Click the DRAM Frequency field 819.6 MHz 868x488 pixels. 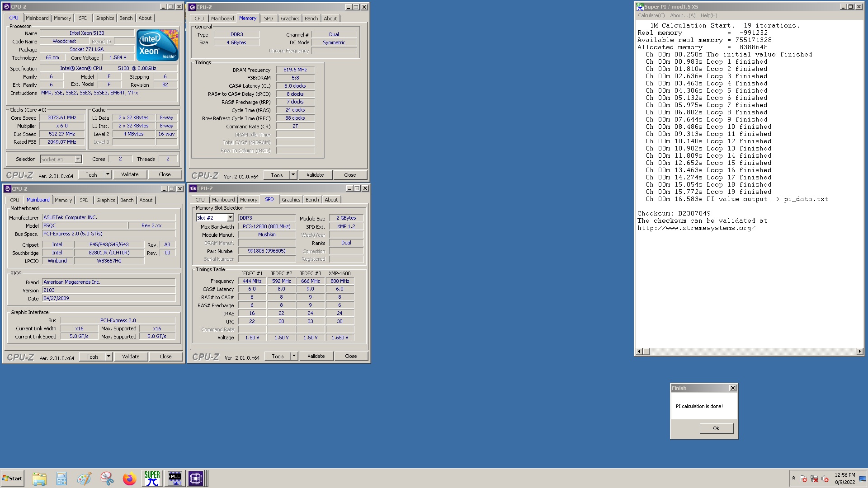click(x=295, y=70)
